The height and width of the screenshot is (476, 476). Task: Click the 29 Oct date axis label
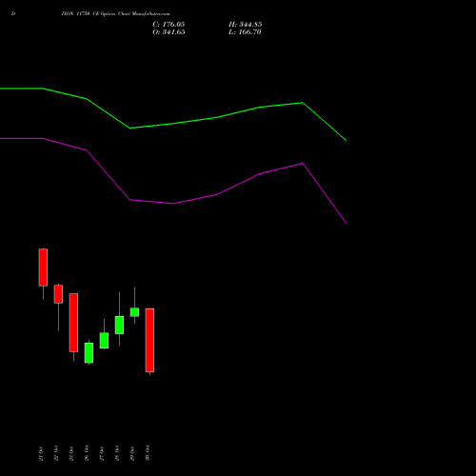pos(132,453)
